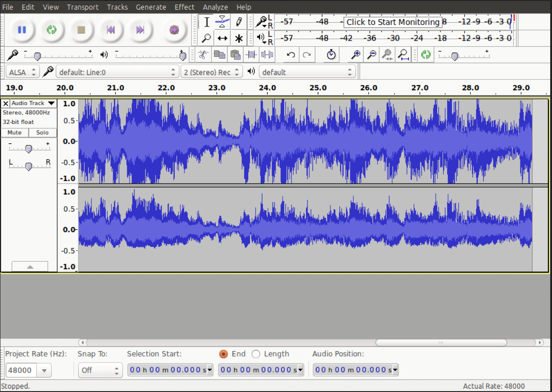Click the Zoom Out magnifier
This screenshot has width=552, height=392.
(x=371, y=55)
